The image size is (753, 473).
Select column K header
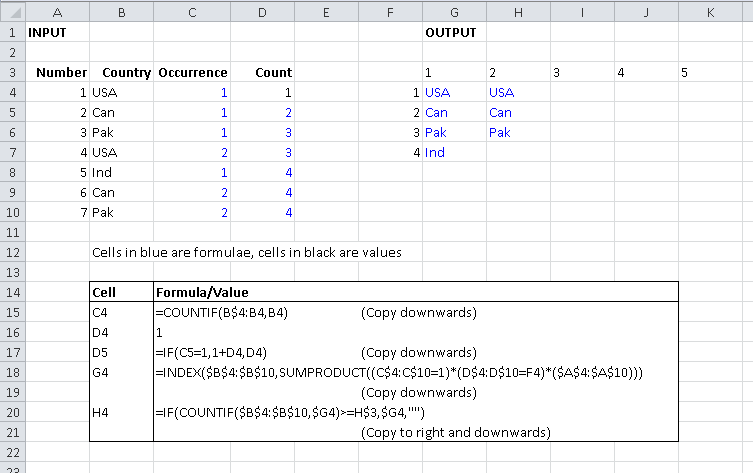[x=710, y=12]
